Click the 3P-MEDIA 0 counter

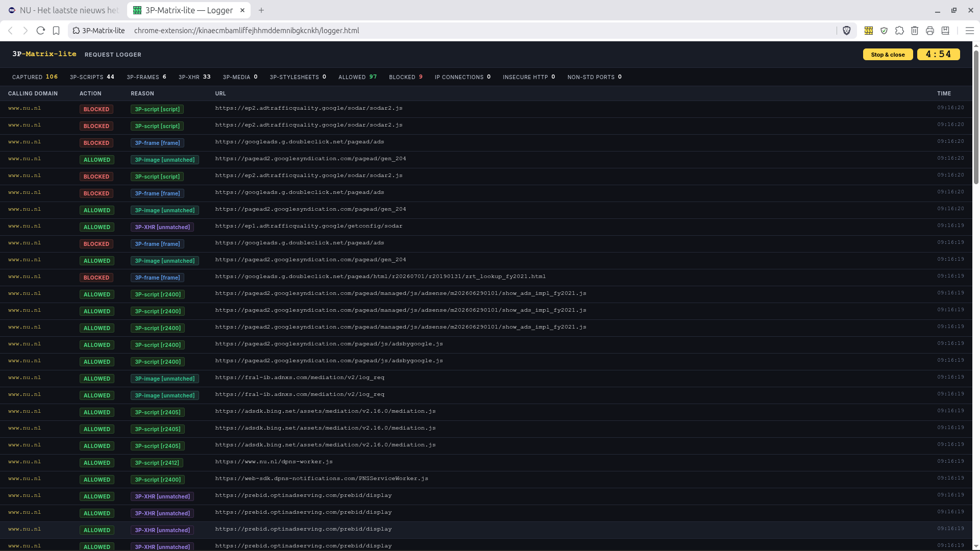click(x=240, y=77)
